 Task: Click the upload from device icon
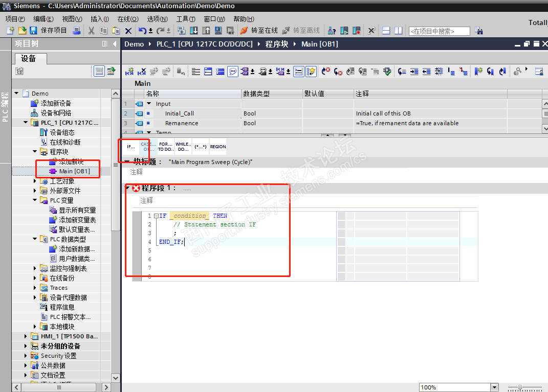(x=206, y=31)
